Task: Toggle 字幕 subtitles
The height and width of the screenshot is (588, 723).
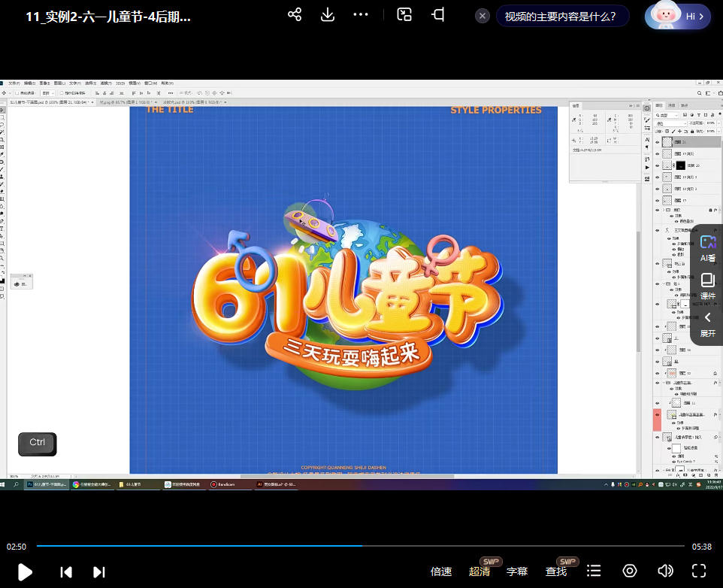Action: pyautogui.click(x=517, y=571)
